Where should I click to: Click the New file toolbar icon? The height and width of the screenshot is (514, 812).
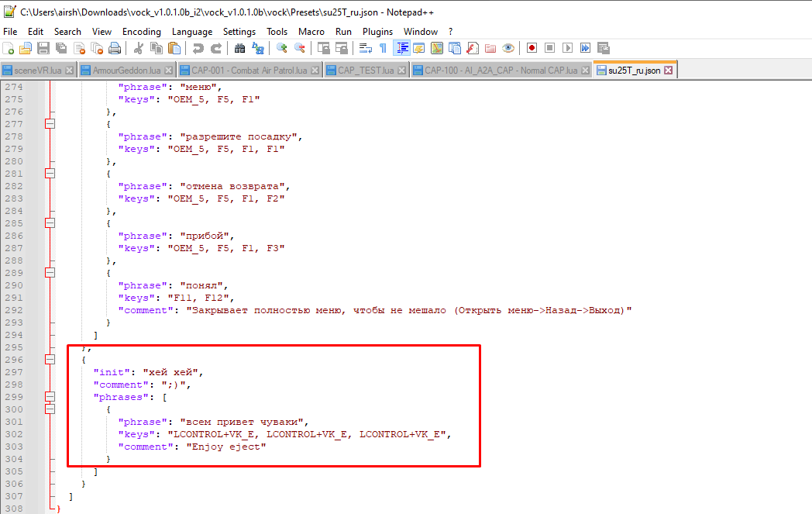(x=9, y=48)
